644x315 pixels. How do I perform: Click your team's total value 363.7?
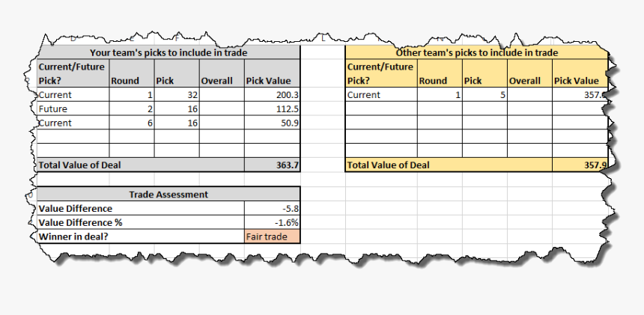[x=272, y=165]
